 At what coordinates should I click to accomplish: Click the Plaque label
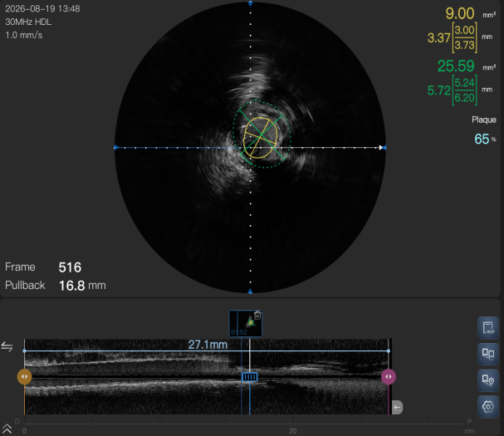484,120
